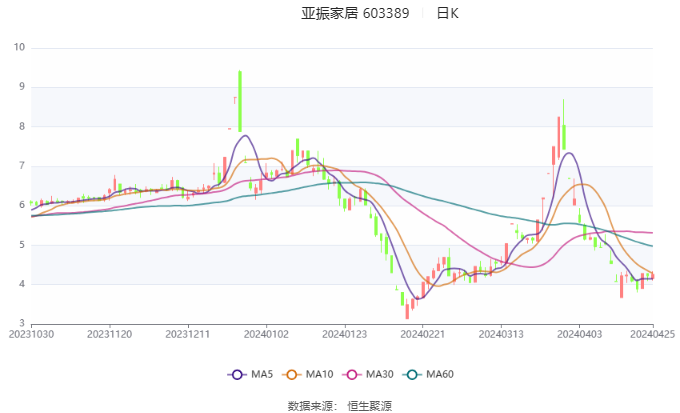Toggle the MA10 legend series
Screen dimensions: 680x413
(307, 374)
